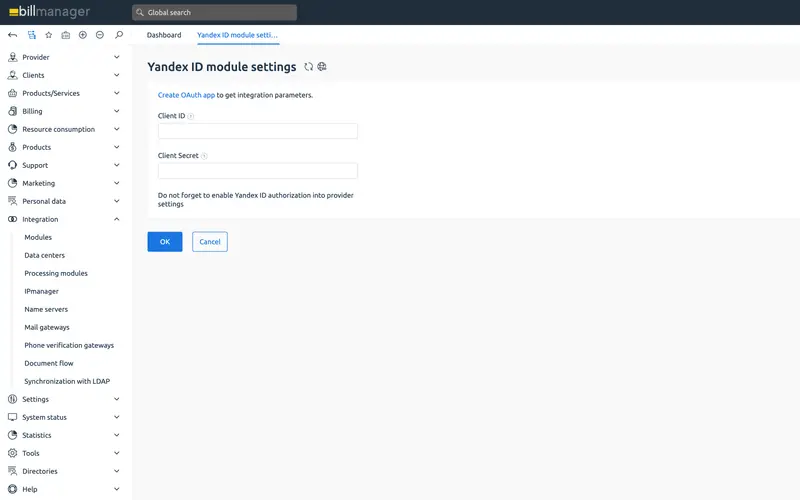This screenshot has height=500, width=800.
Task: Click the menu tree view icon
Action: tap(32, 35)
